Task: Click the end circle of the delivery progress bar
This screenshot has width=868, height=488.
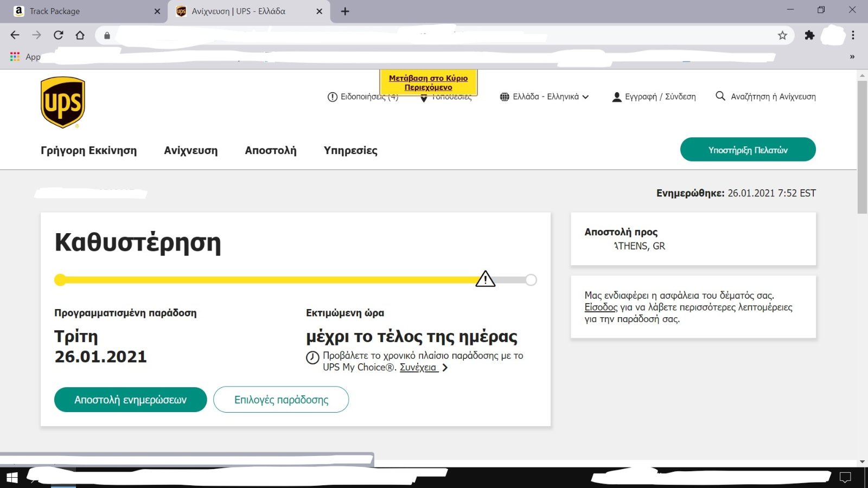Action: tap(531, 280)
